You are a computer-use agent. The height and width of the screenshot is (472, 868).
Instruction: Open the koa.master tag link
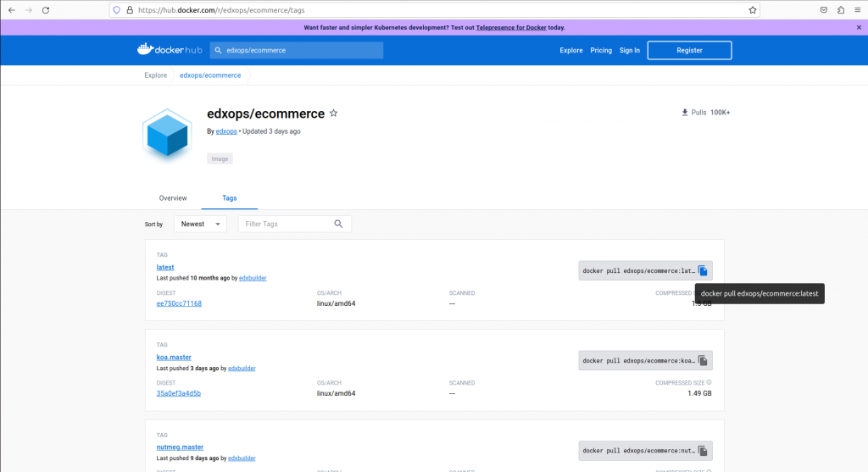(174, 358)
